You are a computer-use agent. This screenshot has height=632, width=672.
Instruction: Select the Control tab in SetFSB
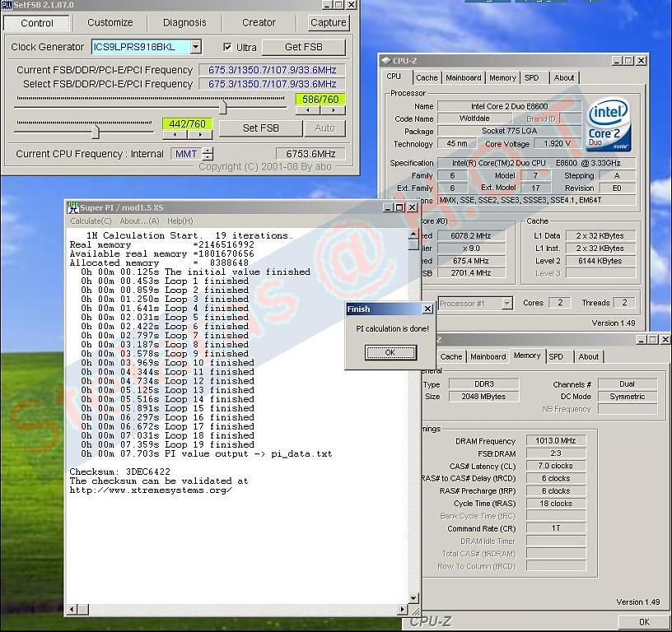pyautogui.click(x=37, y=23)
